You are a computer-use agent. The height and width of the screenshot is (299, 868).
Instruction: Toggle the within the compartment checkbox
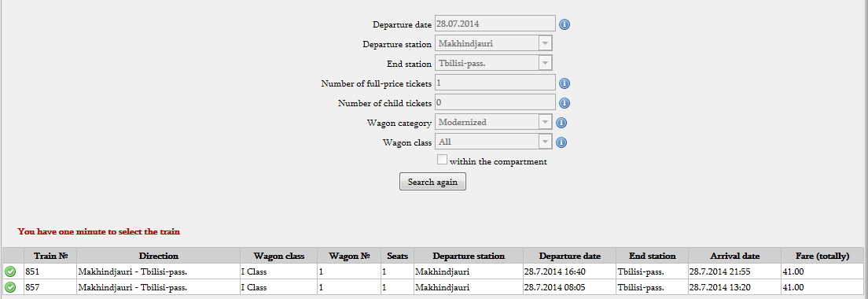pos(442,160)
